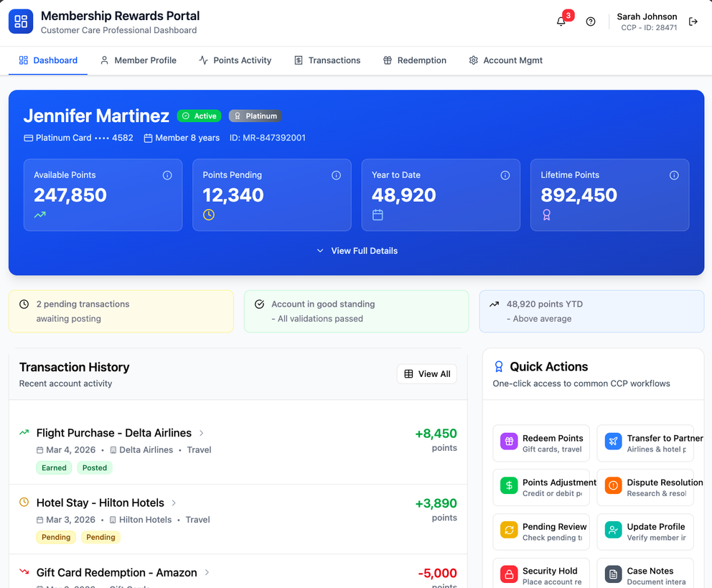Open the help question mark icon
This screenshot has width=712, height=588.
(590, 22)
